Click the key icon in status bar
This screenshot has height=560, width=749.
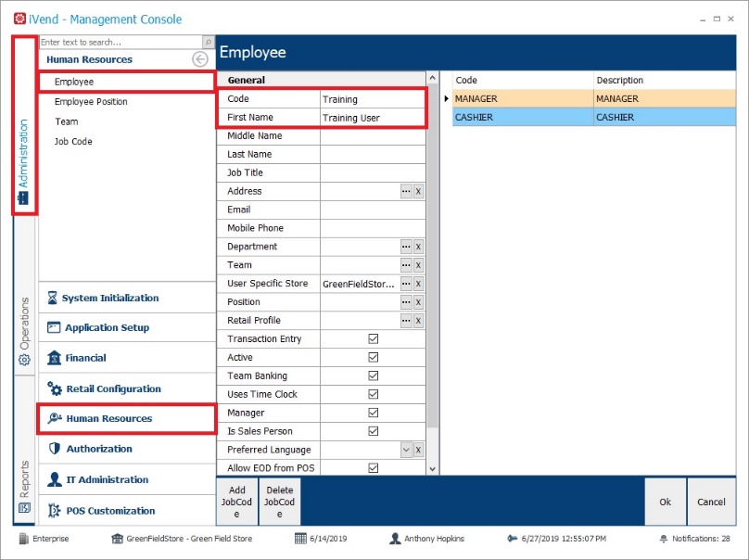pos(512,539)
